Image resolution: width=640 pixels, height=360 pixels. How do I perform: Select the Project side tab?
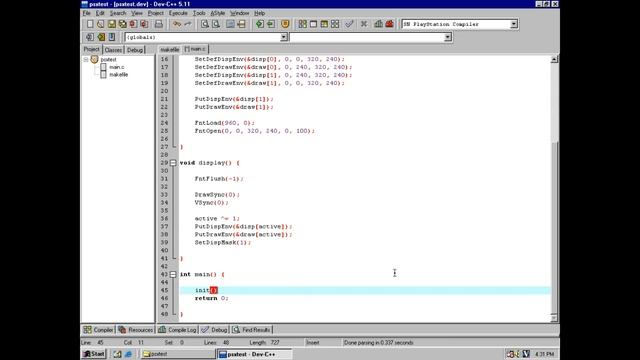(x=91, y=49)
